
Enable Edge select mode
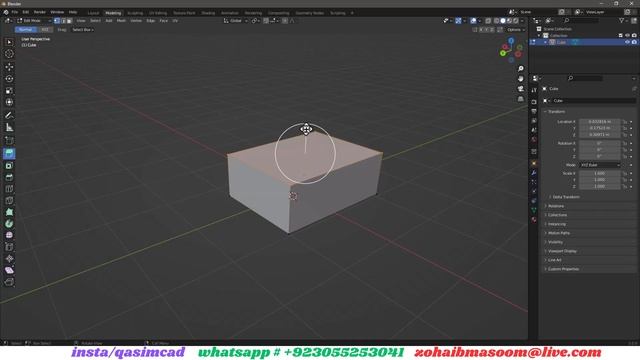pyautogui.click(x=63, y=20)
